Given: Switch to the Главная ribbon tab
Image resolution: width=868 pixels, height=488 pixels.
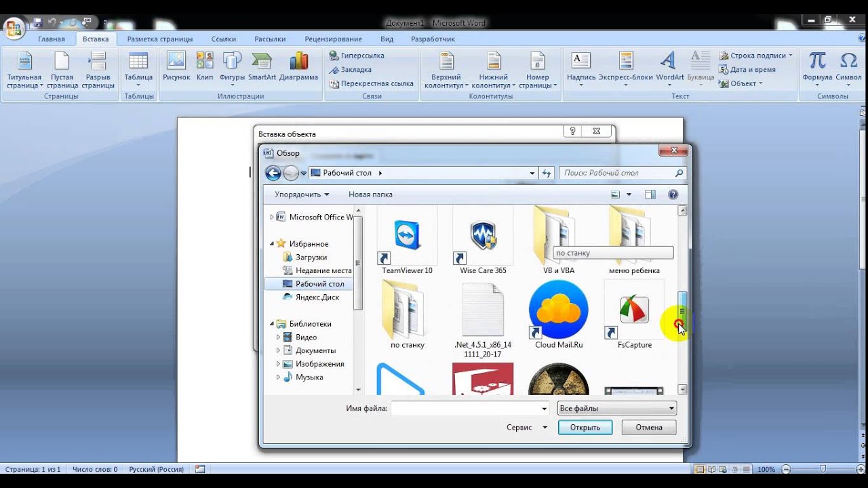Looking at the screenshot, I should tap(52, 39).
